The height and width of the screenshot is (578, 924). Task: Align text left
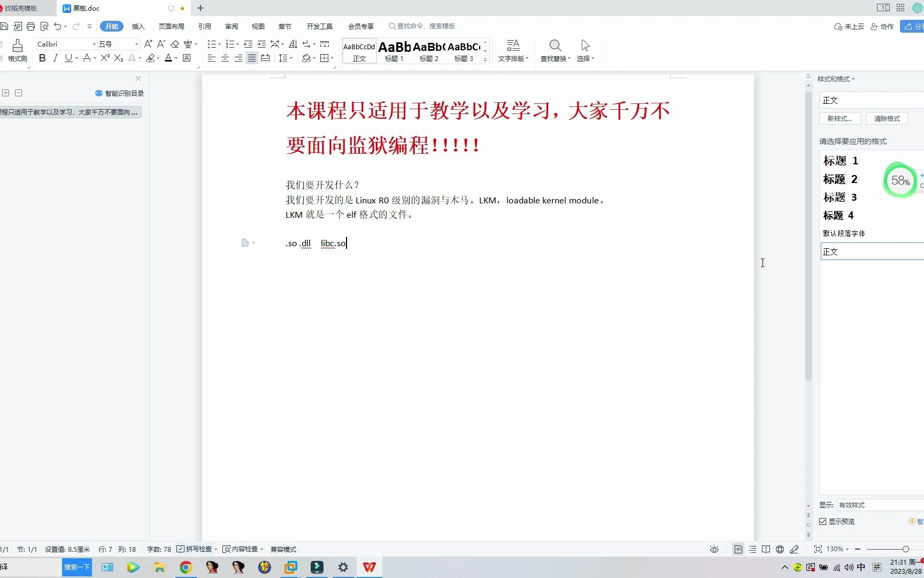coord(212,58)
